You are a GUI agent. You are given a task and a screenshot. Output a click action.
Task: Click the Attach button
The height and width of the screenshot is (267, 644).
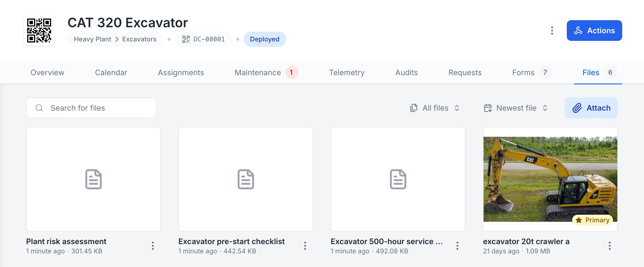(x=591, y=108)
